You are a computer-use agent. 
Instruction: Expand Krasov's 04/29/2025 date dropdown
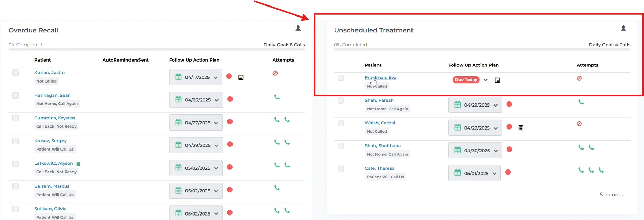click(x=216, y=146)
